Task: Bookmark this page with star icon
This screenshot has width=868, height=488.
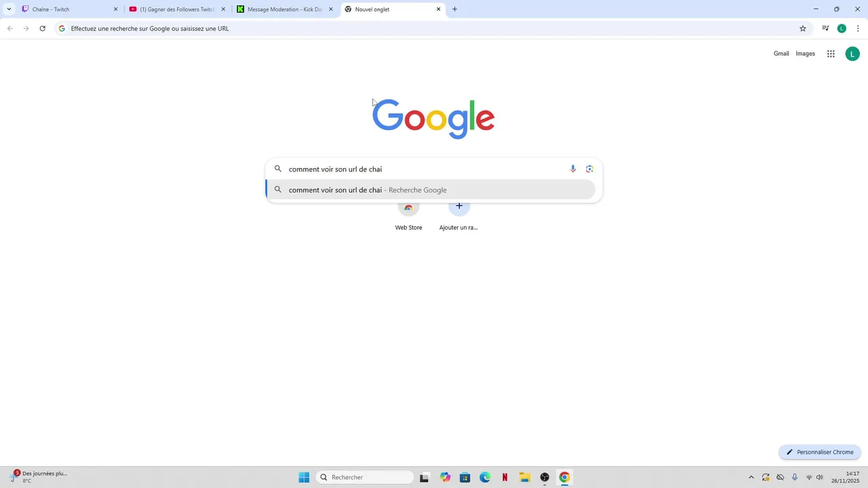Action: (803, 28)
